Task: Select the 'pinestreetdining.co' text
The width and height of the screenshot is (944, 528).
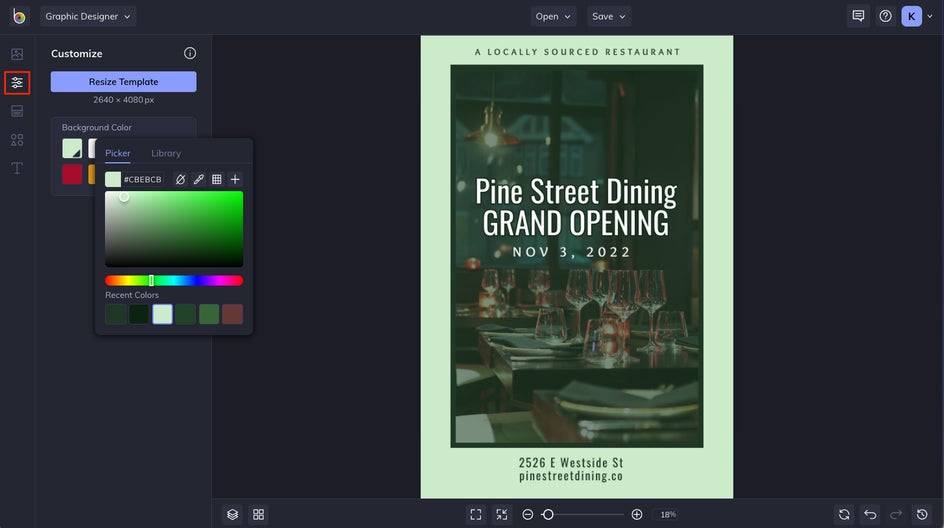Action: click(x=571, y=476)
